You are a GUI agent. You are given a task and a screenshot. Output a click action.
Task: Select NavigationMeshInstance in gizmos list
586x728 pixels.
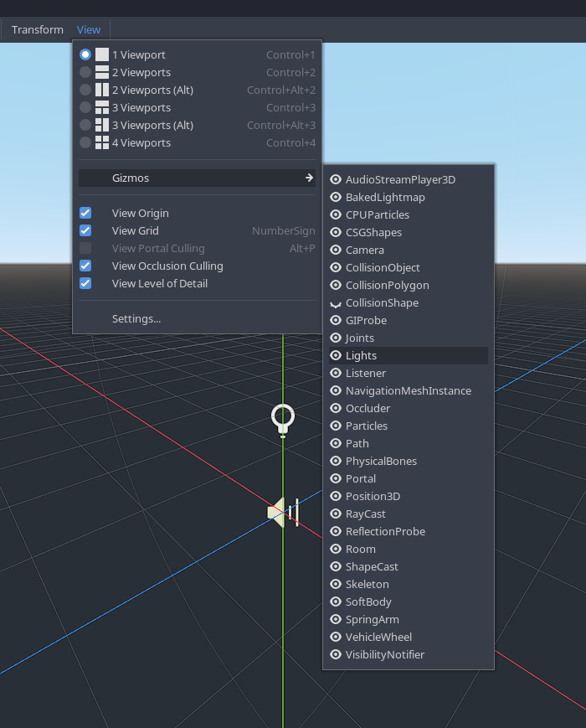pyautogui.click(x=409, y=391)
